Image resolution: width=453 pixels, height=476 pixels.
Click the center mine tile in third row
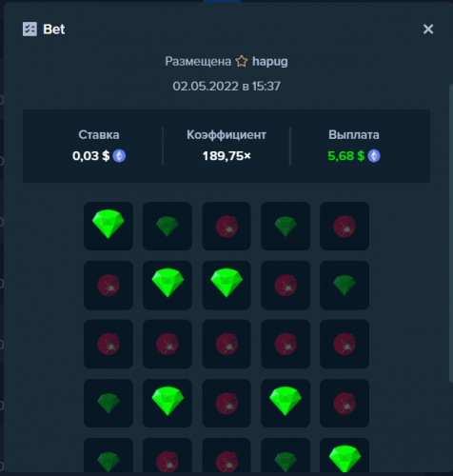[x=226, y=344]
